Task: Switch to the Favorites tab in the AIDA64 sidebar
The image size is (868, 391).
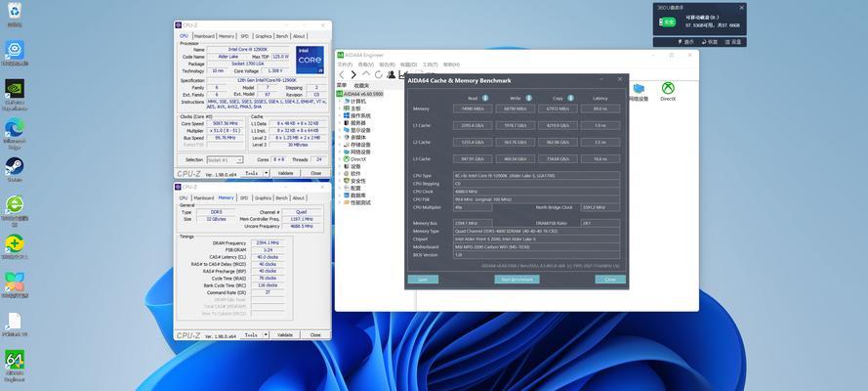Action: click(x=361, y=85)
